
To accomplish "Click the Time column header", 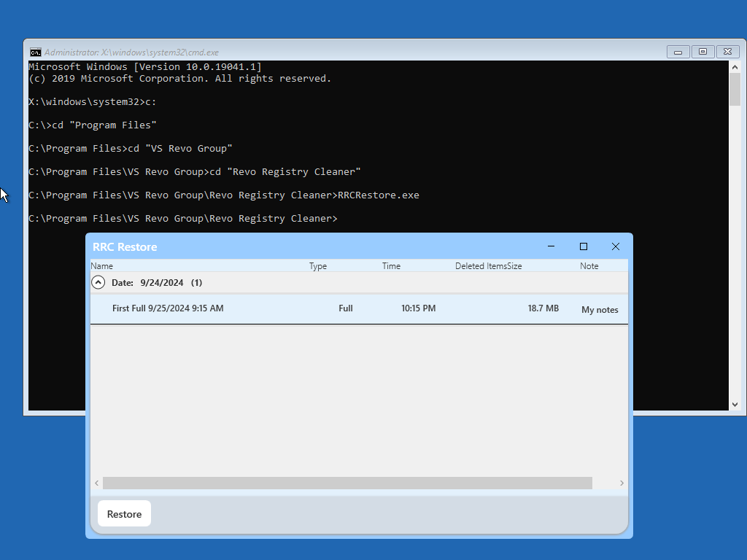I will [x=391, y=266].
